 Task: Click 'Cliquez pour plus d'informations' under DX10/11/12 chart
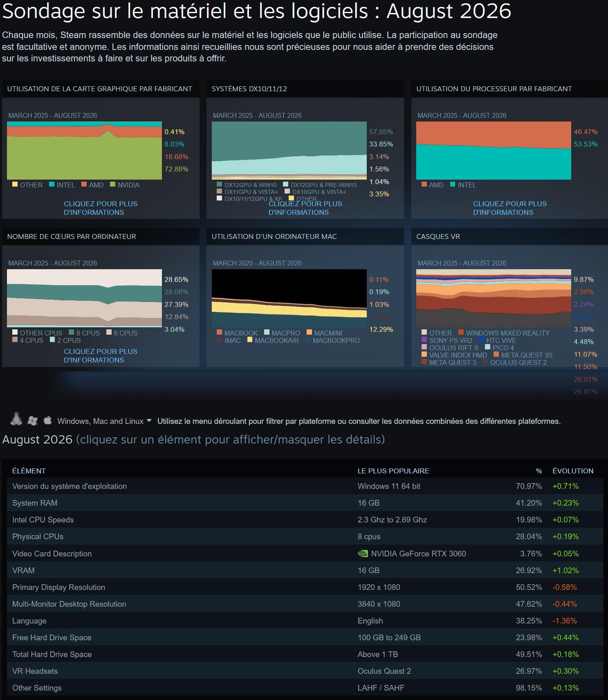coord(305,208)
